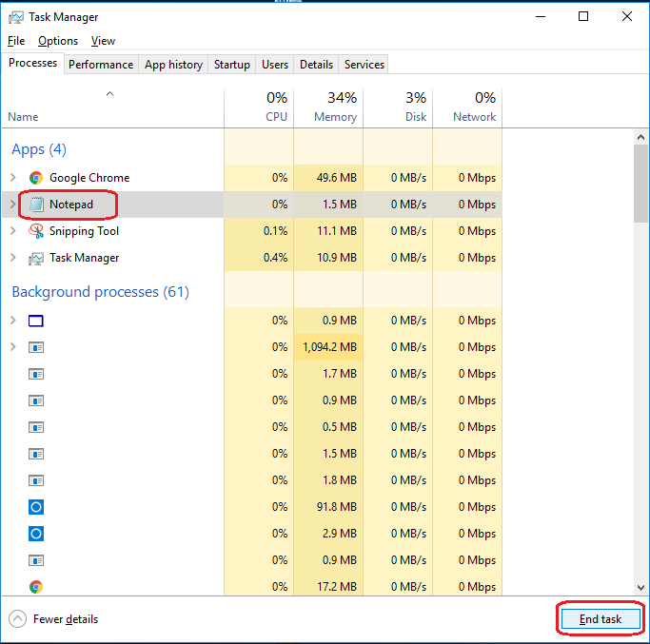The width and height of the screenshot is (650, 644).
Task: Click the Chrome icon in background processes
Action: point(36,587)
